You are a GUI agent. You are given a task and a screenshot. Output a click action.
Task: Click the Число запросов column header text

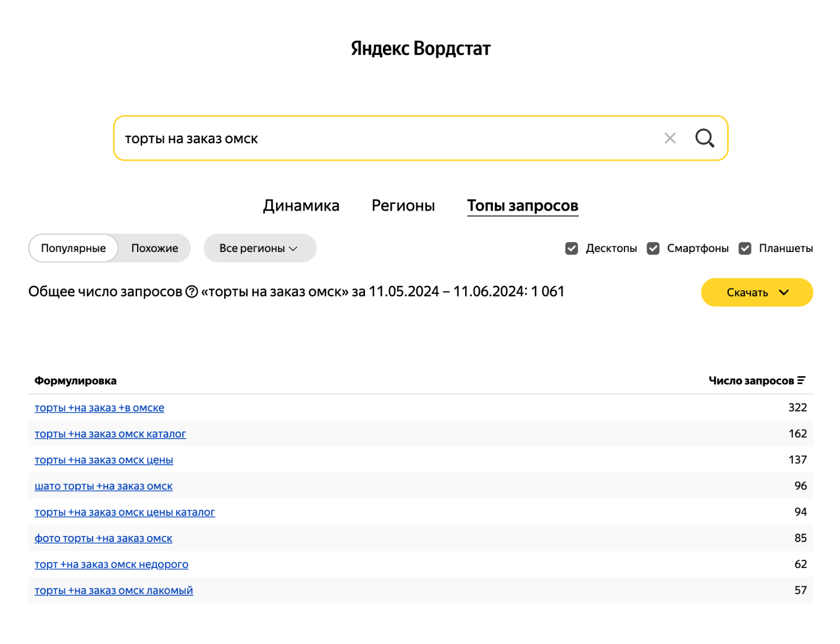click(751, 381)
